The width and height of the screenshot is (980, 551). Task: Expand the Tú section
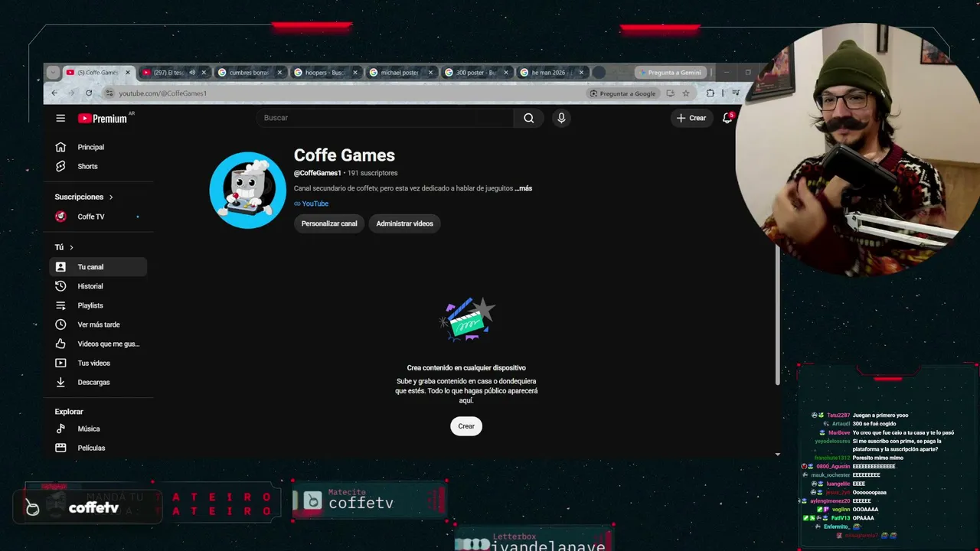point(64,247)
